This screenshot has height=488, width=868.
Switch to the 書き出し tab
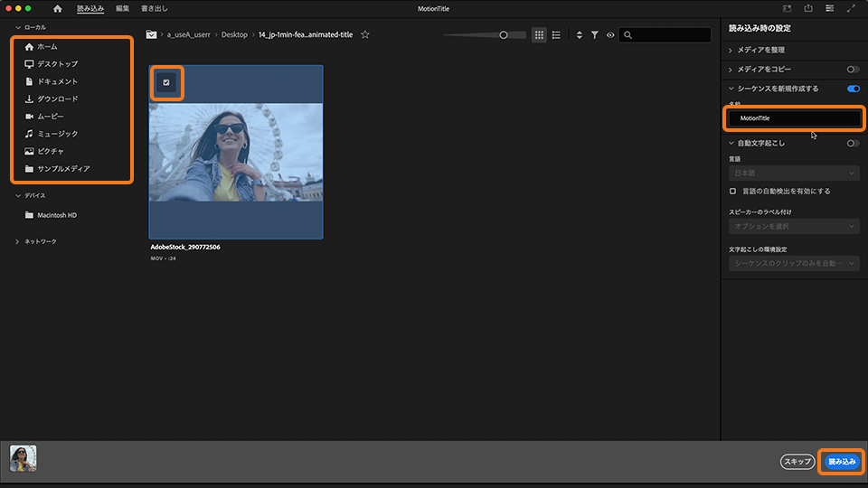[155, 9]
